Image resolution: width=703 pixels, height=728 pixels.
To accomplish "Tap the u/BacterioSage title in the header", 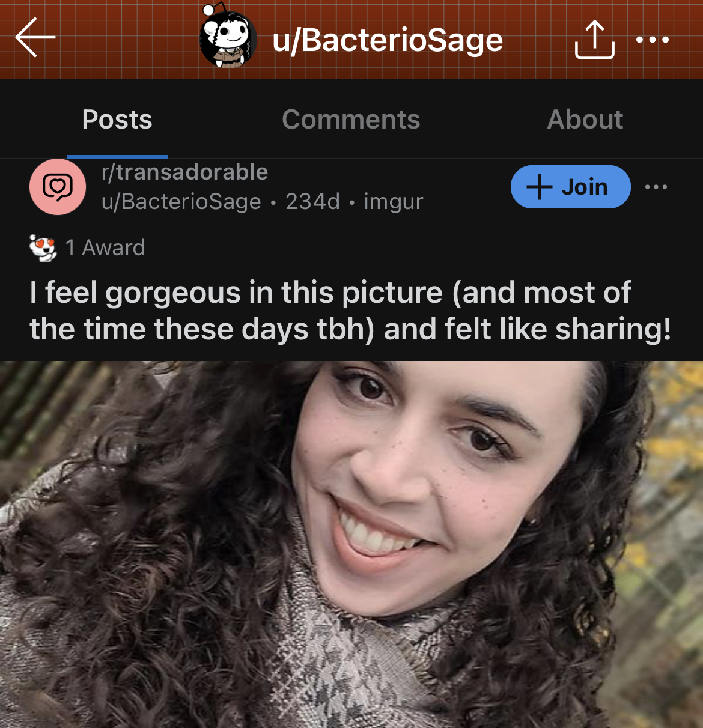I will pos(388,40).
